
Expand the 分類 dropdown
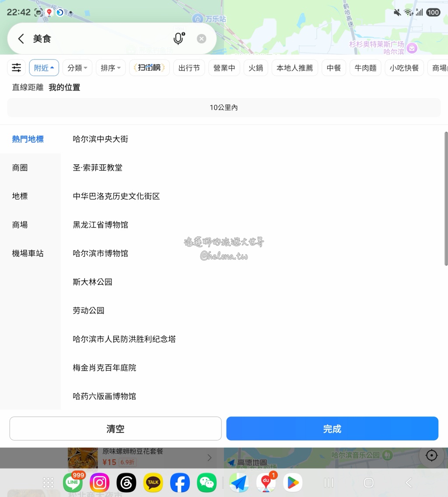[77, 68]
